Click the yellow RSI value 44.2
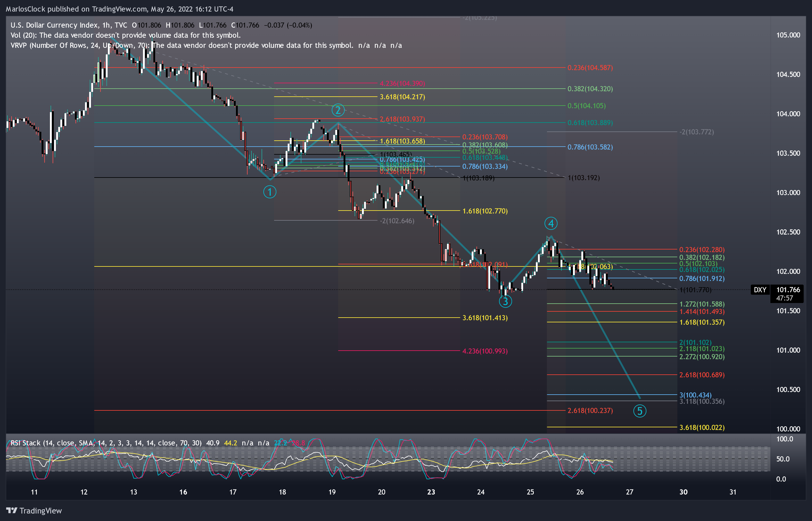Viewport: 812px width, 521px height. (231, 443)
